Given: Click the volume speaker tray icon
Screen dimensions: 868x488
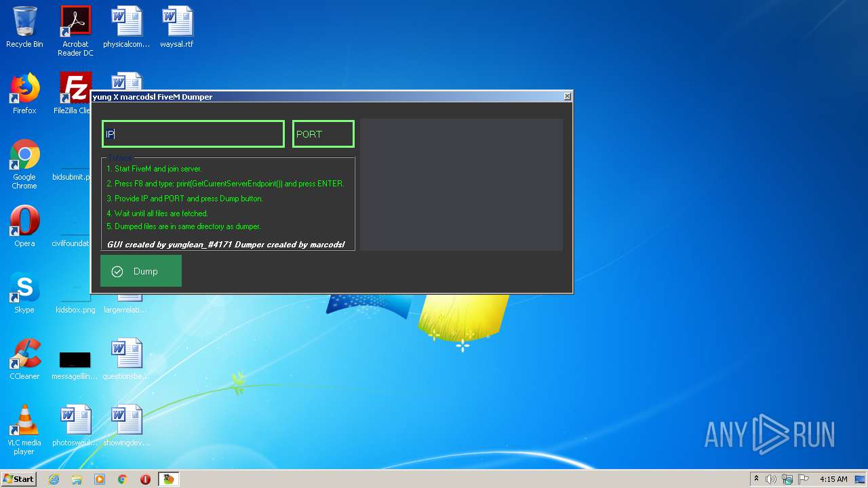Looking at the screenshot, I should coord(771,479).
